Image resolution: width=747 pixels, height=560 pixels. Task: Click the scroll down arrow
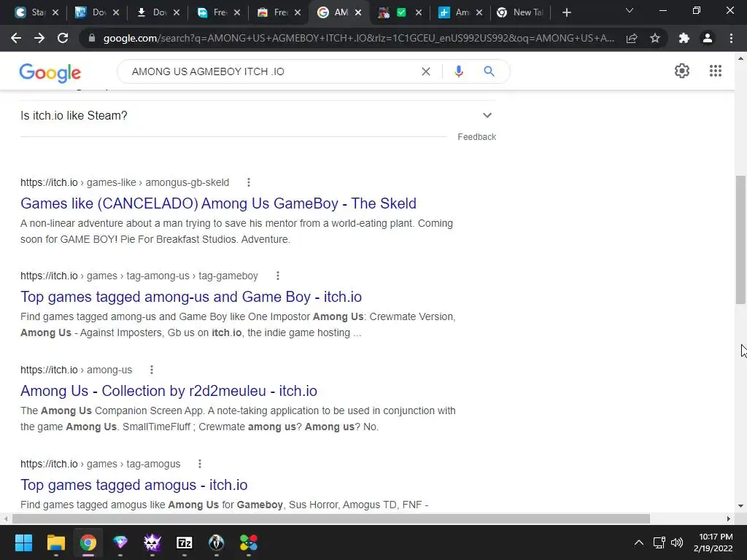pyautogui.click(x=740, y=506)
